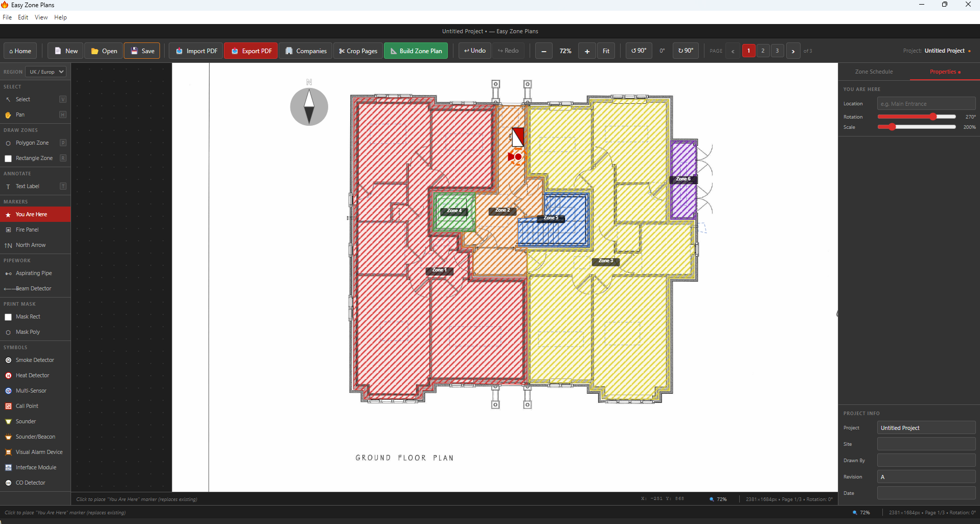The image size is (980, 524).
Task: Create a New project
Action: point(66,51)
